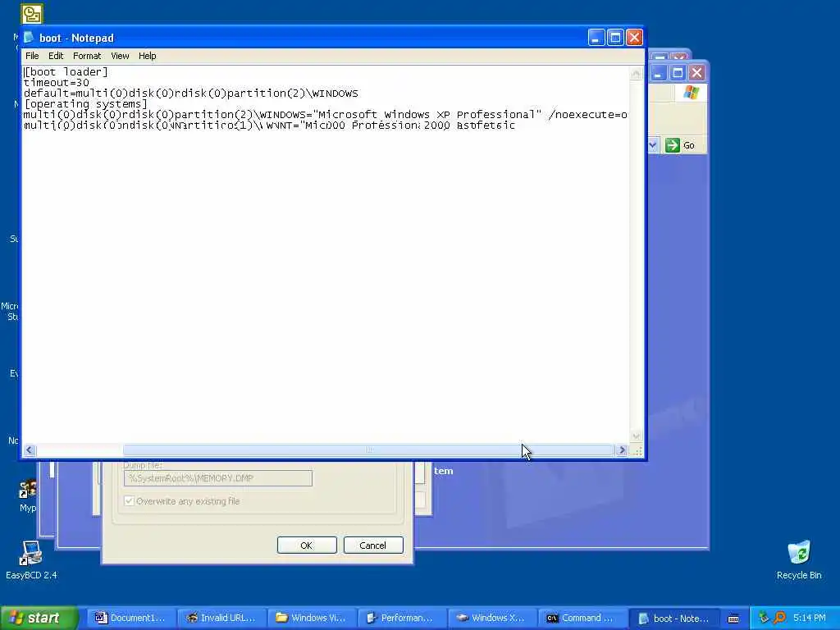Click the Start button
This screenshot has height=630, width=840.
39,618
